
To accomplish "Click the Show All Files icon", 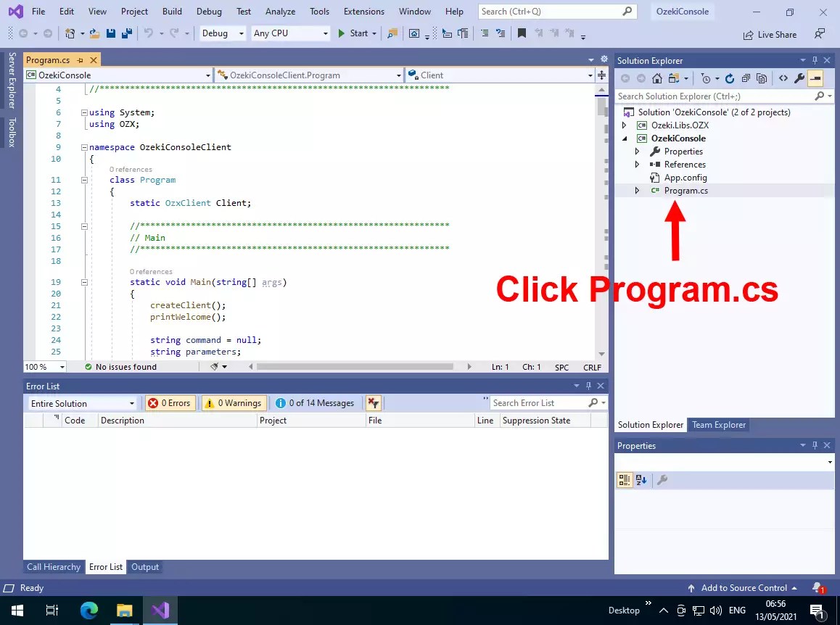I will pos(762,78).
